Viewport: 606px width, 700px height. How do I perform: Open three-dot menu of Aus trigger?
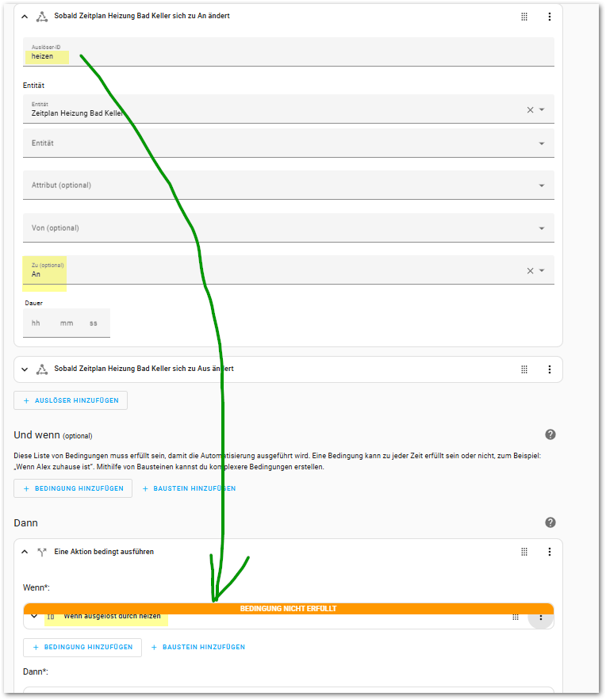pos(549,369)
